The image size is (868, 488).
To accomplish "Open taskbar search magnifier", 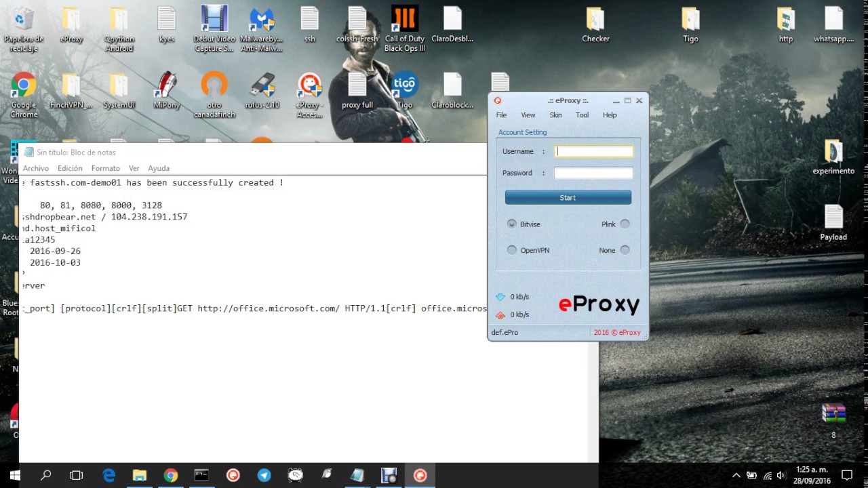I will click(46, 475).
